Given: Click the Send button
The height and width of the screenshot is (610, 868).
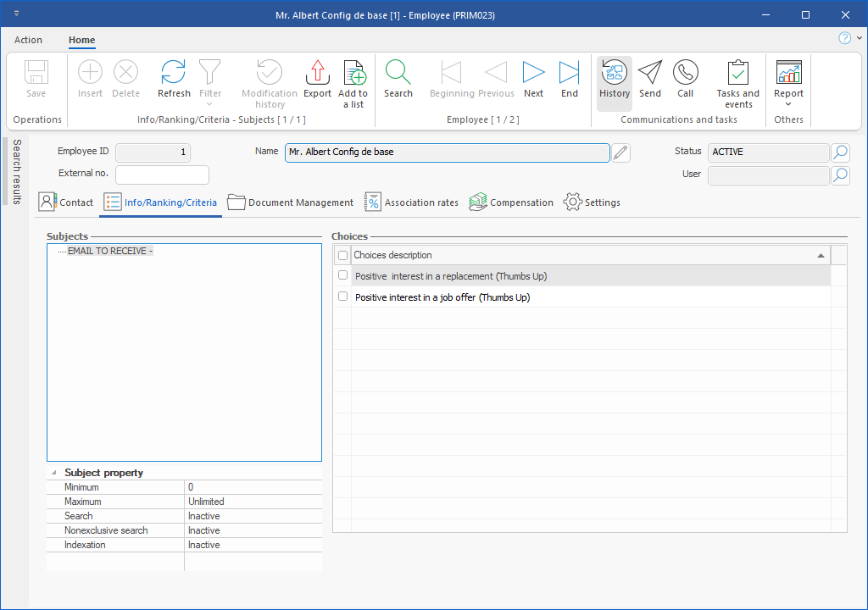Looking at the screenshot, I should click(650, 78).
